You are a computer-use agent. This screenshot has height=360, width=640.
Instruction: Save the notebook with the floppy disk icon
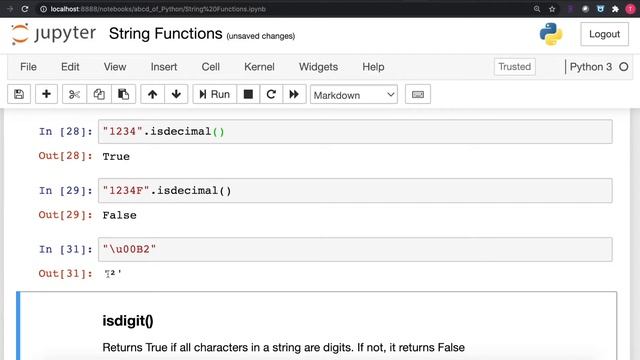coord(19,95)
